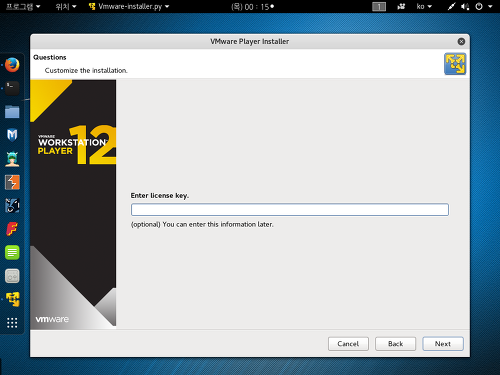Go Back to the previous step
The image size is (500, 375).
pos(395,344)
